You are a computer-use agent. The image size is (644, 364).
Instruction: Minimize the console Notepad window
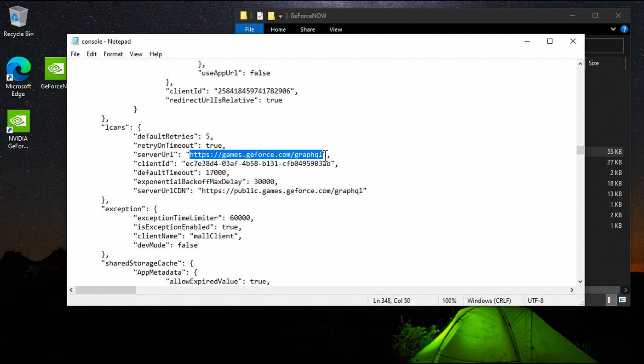click(527, 41)
